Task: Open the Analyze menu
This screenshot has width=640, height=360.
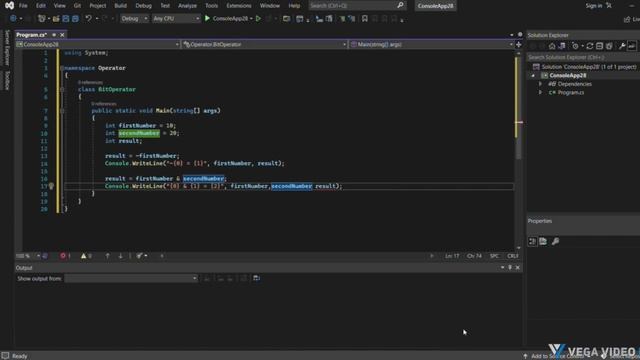Action: click(187, 6)
